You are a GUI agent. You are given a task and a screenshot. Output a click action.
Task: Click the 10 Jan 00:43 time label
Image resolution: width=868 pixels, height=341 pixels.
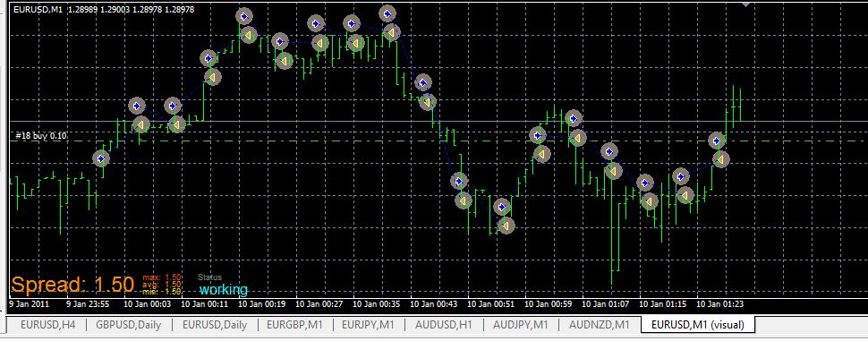coord(432,304)
